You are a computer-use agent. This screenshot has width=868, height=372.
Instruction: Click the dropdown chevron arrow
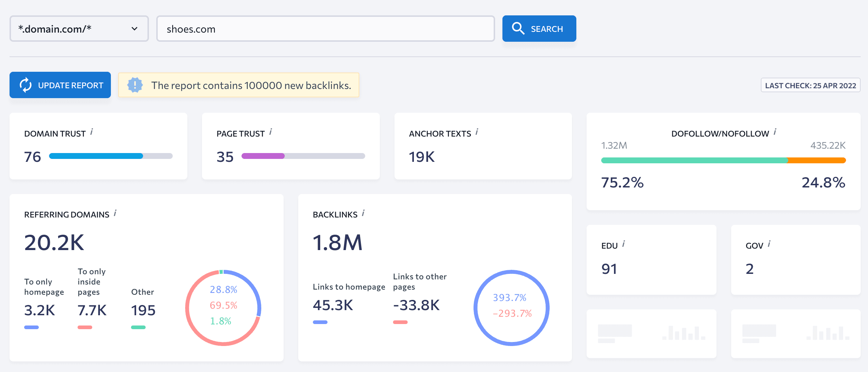point(135,29)
